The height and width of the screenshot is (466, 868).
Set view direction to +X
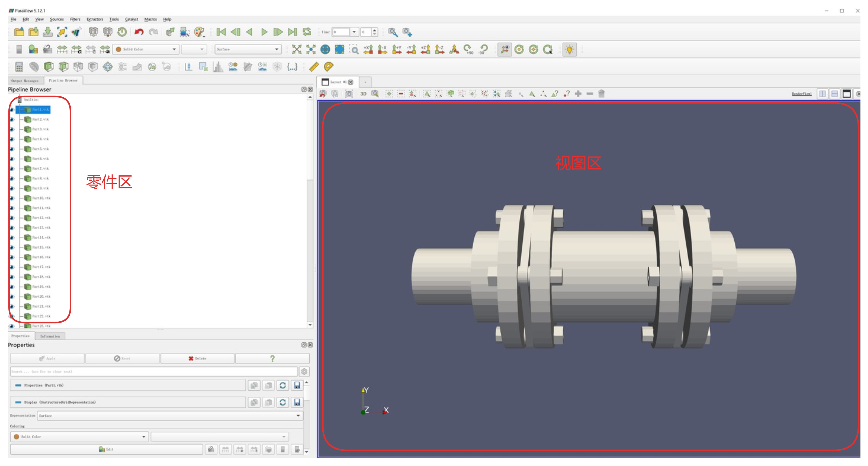coord(368,50)
